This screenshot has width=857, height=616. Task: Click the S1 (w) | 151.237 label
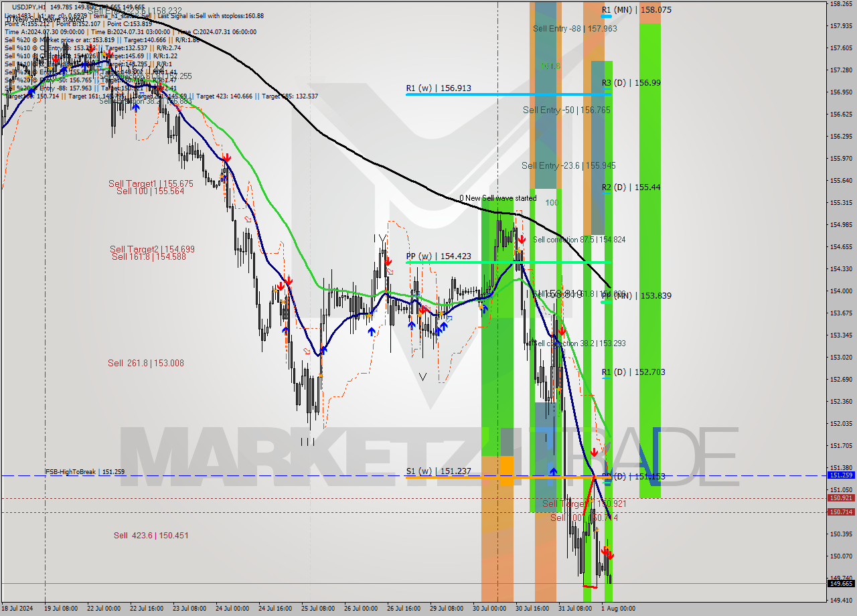(439, 471)
